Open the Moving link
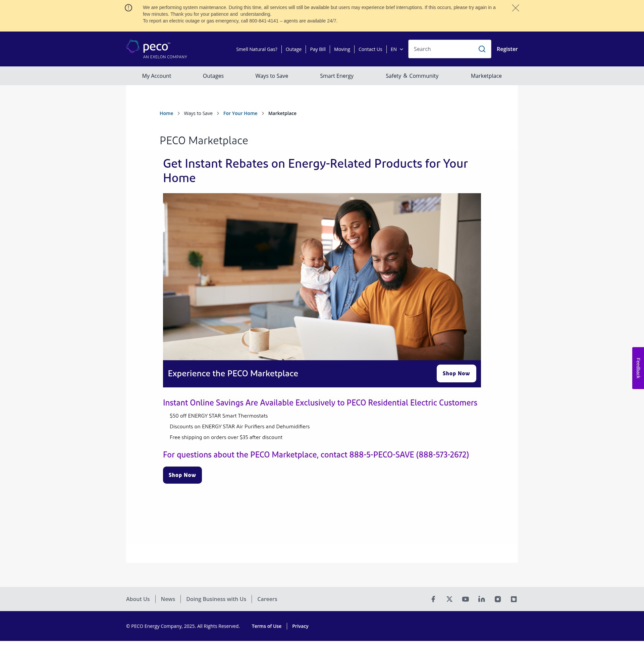 [342, 49]
